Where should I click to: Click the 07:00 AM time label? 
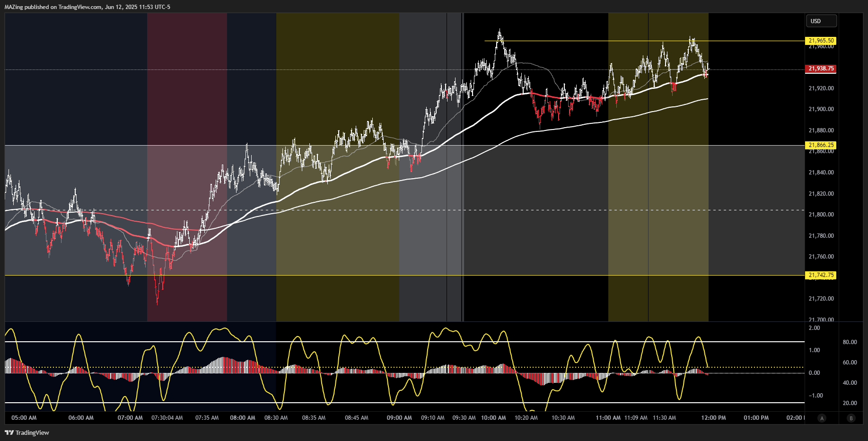130,418
